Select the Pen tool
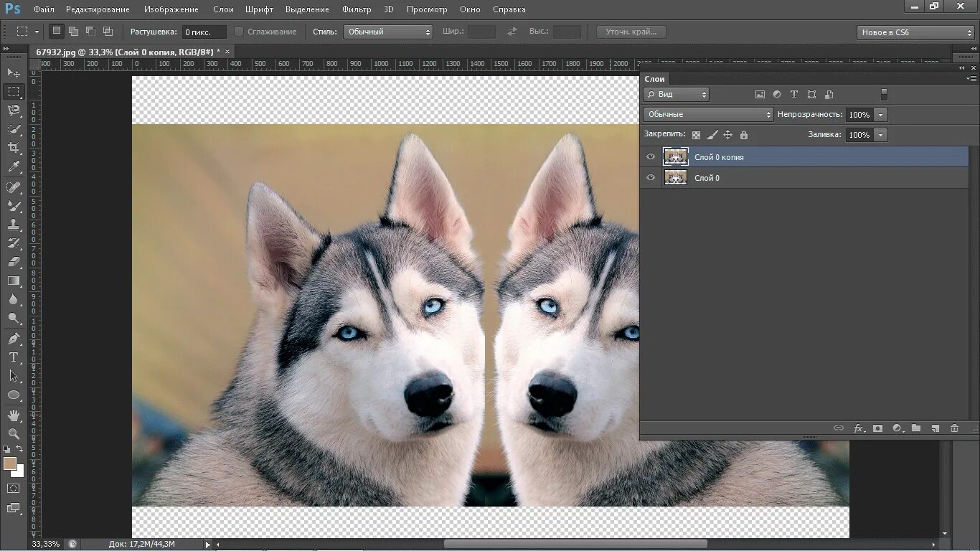Viewport: 980px width, 551px height. [14, 339]
